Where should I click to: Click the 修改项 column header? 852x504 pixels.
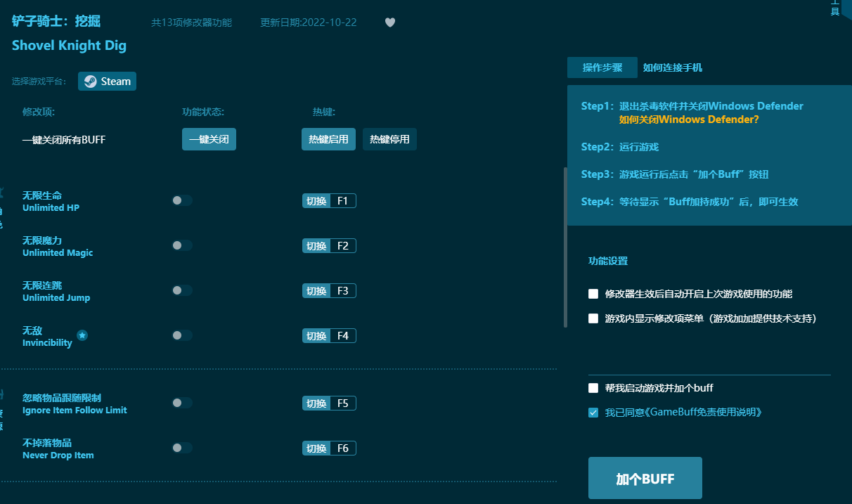coord(39,112)
